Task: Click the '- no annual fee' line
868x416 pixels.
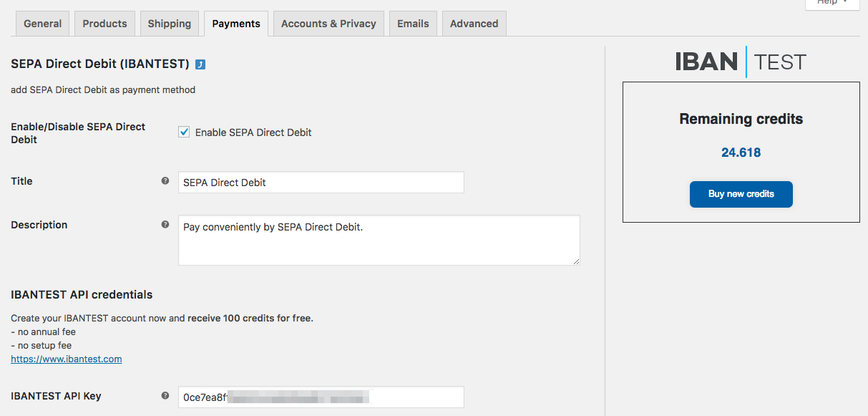Action: (x=43, y=332)
